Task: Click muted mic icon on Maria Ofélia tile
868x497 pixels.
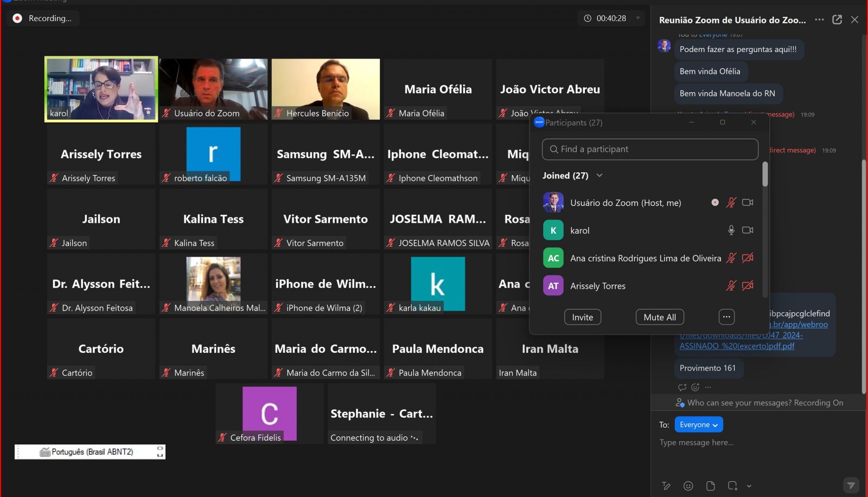Action: [x=391, y=113]
